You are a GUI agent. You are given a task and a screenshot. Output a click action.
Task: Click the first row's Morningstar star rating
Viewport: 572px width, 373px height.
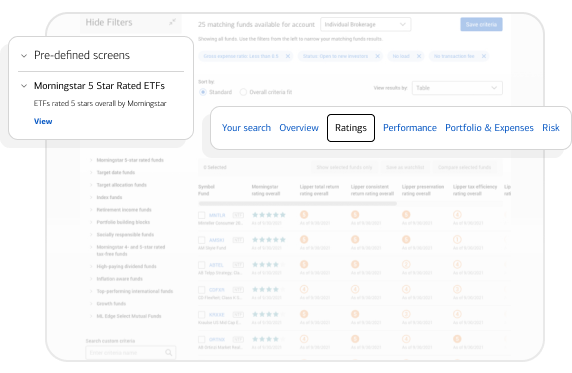pyautogui.click(x=268, y=215)
